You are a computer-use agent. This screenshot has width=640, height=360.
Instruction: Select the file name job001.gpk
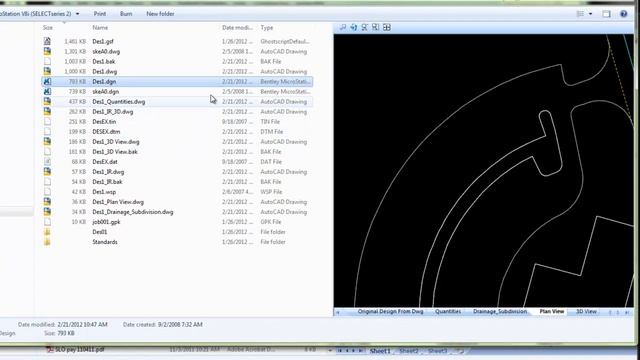[x=106, y=222]
